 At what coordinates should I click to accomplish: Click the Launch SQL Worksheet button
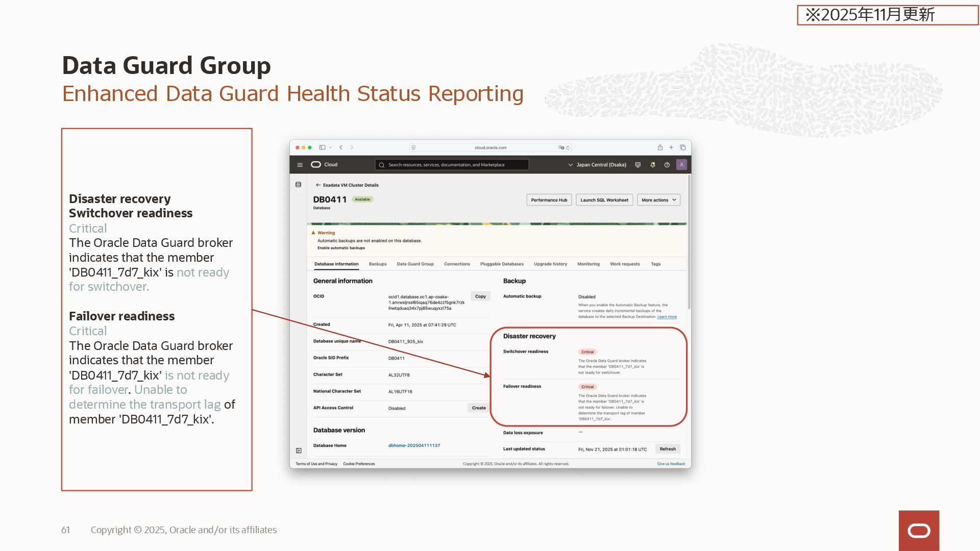click(604, 200)
